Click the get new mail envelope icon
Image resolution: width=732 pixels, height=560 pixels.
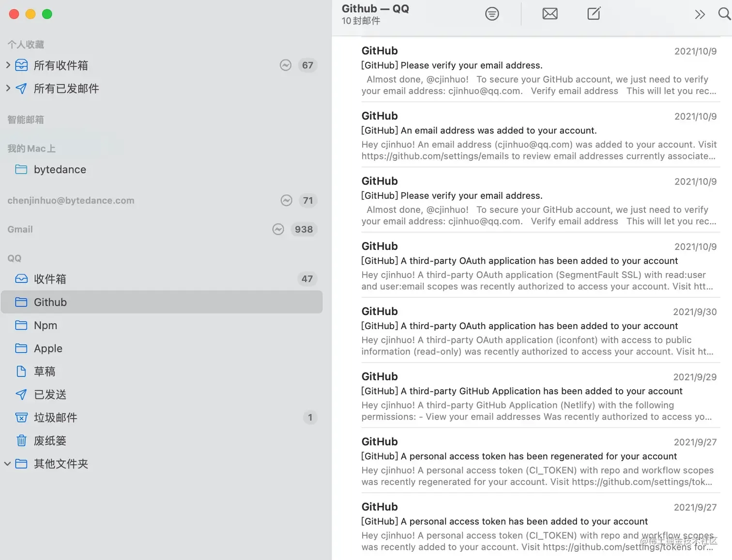[550, 14]
